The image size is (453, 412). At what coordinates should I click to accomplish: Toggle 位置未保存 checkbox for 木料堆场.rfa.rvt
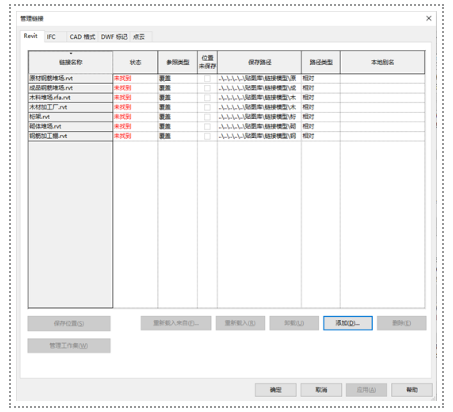pyautogui.click(x=207, y=98)
